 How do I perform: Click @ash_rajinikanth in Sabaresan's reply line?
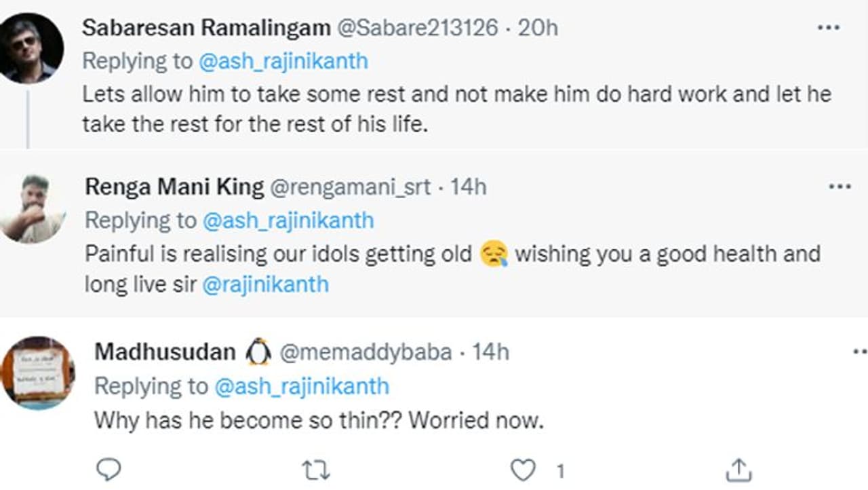(x=283, y=61)
